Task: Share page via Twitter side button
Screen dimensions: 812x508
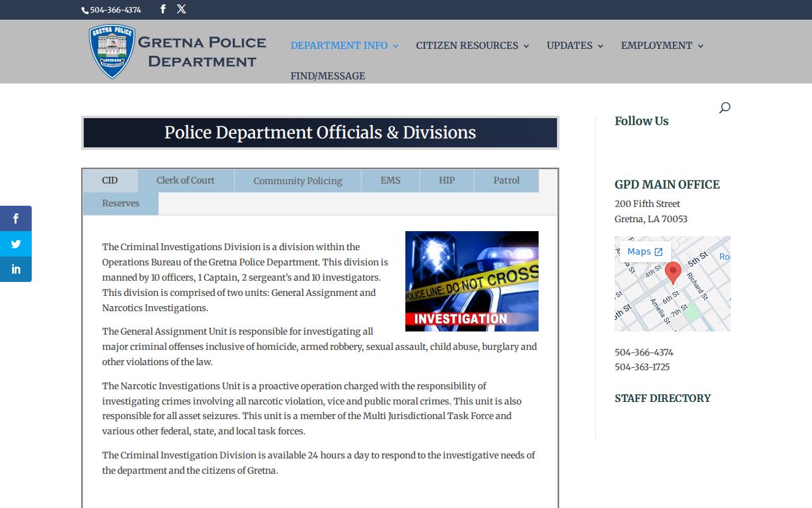Action: [x=16, y=244]
